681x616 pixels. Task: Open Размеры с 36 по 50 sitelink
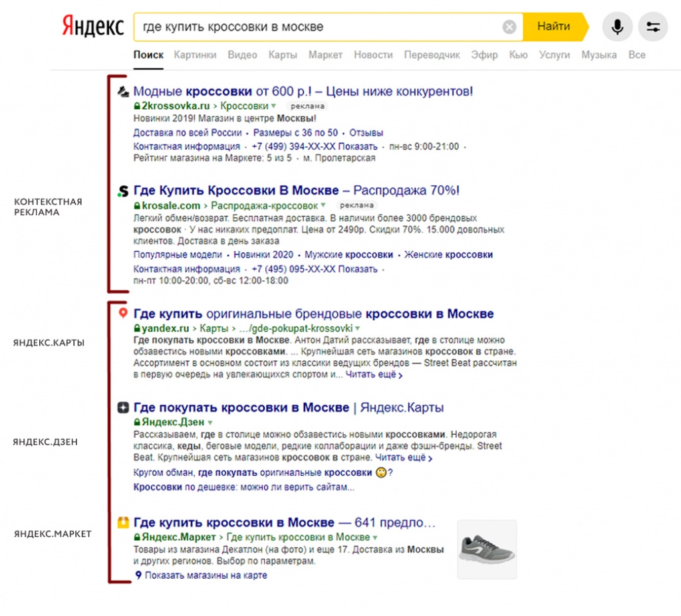click(x=295, y=133)
